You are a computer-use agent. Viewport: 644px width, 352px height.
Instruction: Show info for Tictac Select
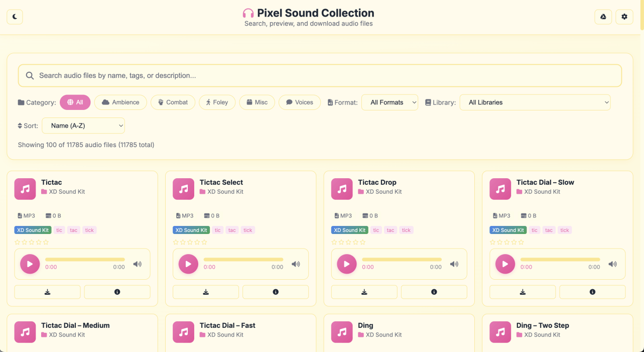[x=276, y=292]
